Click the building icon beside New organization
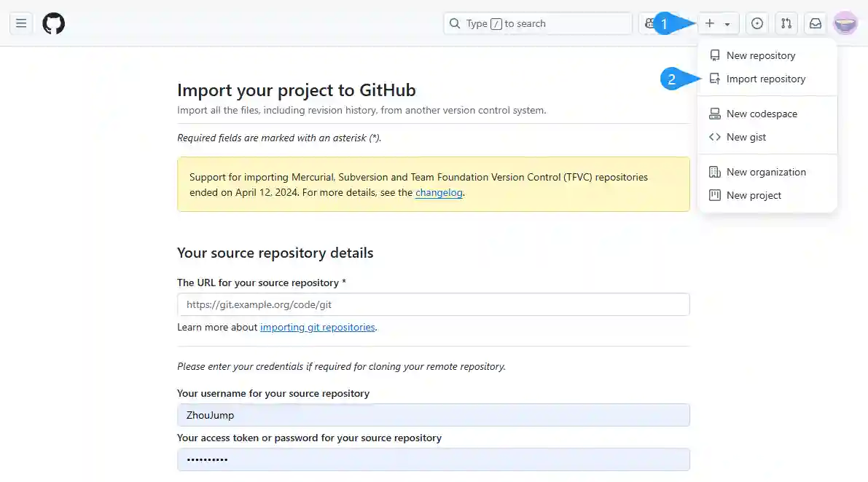The height and width of the screenshot is (482, 868). [x=715, y=172]
